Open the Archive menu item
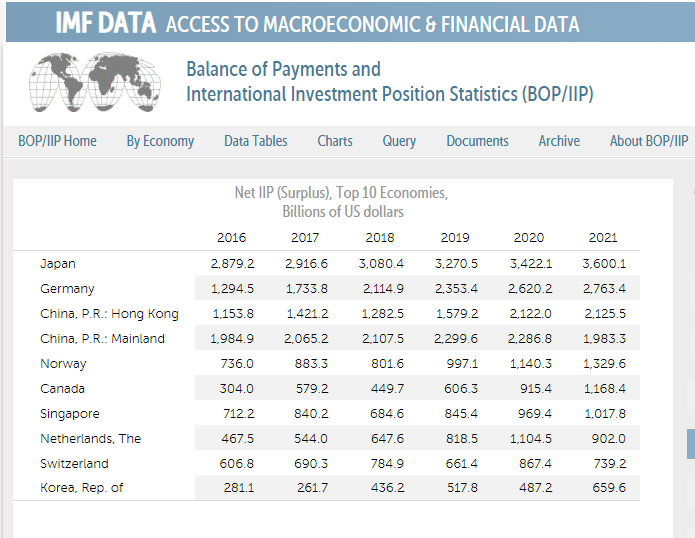The width and height of the screenshot is (695, 538). 559,141
